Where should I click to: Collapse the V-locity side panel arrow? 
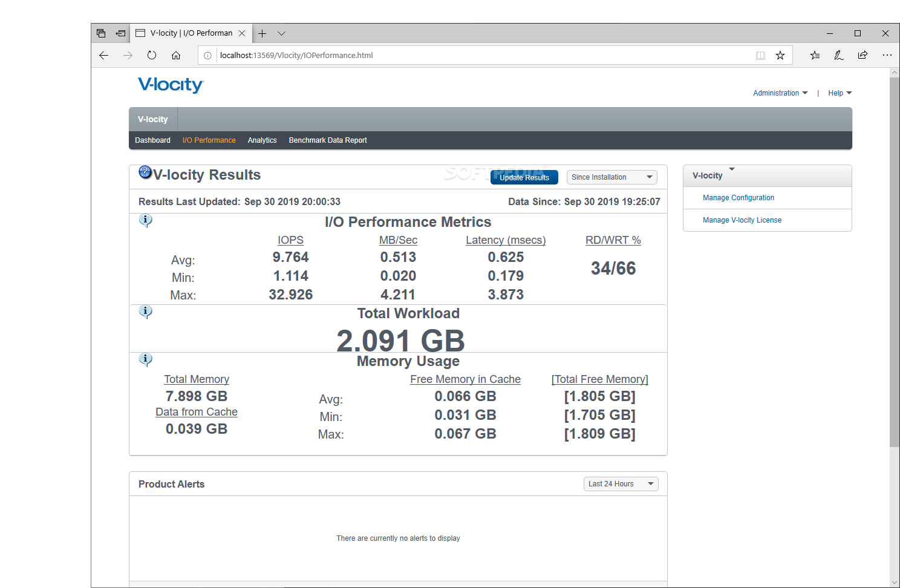click(x=732, y=169)
